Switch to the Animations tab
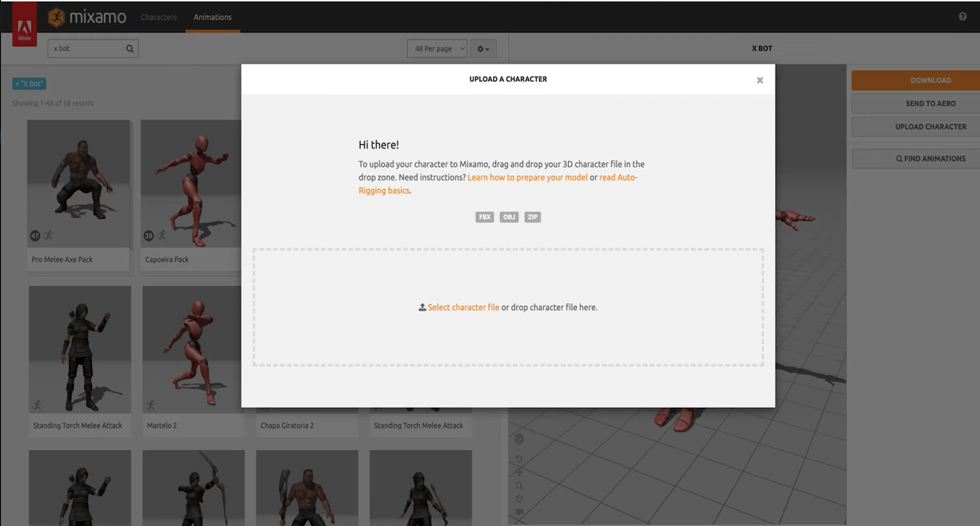The image size is (980, 526). 213,17
